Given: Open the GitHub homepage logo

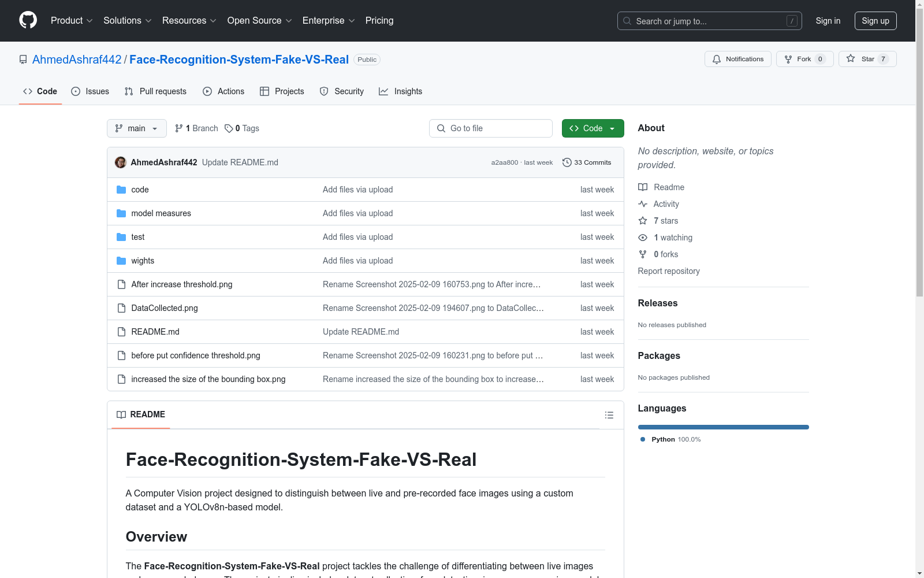Looking at the screenshot, I should click(28, 20).
